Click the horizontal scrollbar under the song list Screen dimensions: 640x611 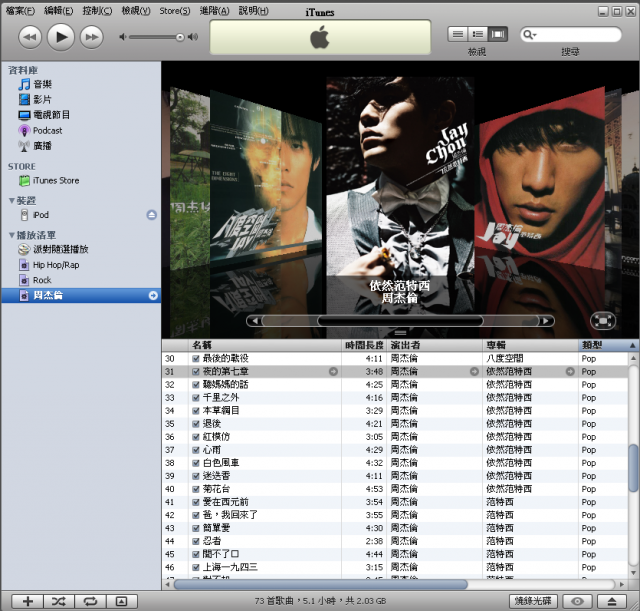320,584
